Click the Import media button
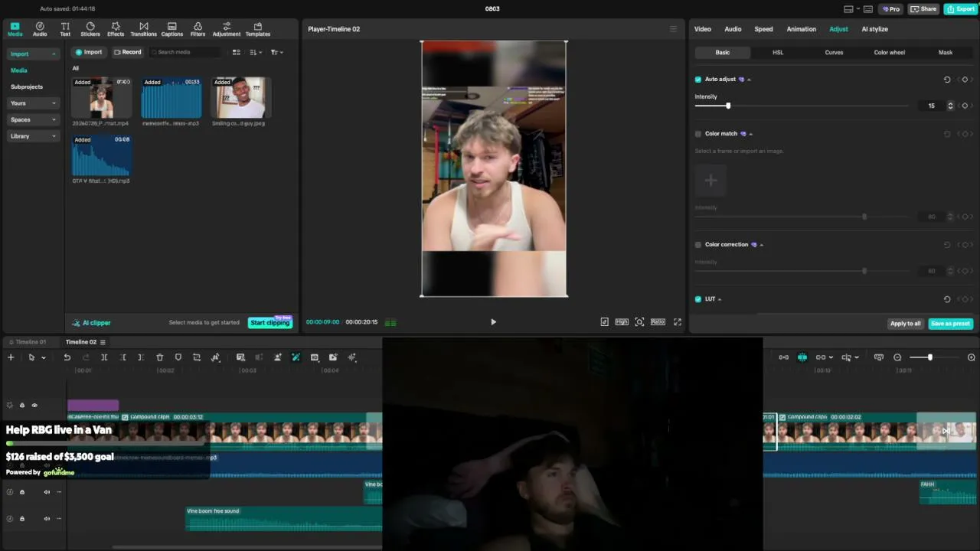Viewport: 980px width, 551px height. click(x=89, y=52)
